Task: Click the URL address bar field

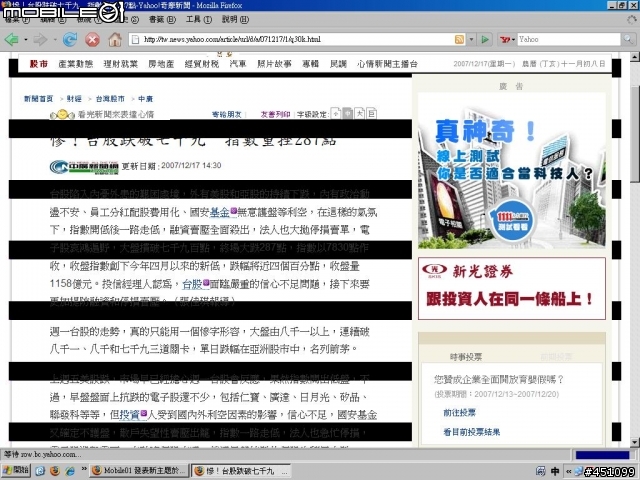Action: click(x=298, y=39)
